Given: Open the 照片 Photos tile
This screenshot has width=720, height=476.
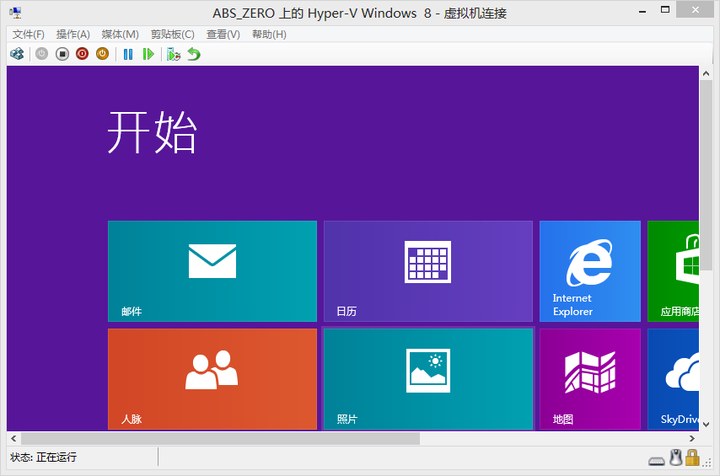Looking at the screenshot, I should tap(428, 379).
